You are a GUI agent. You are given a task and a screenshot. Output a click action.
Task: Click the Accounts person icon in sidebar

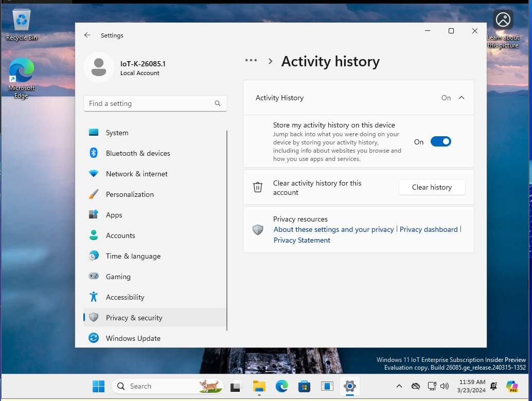click(94, 235)
